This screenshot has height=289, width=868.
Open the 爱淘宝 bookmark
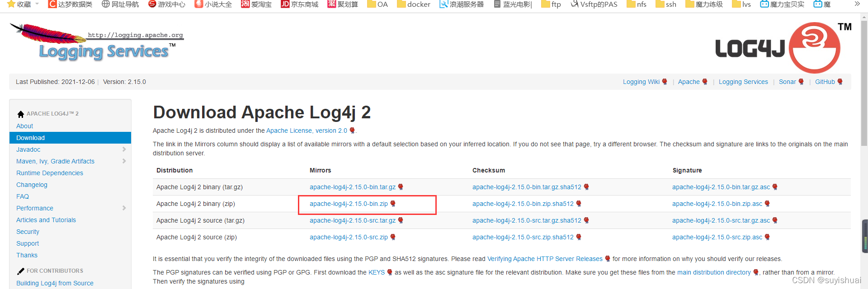click(256, 4)
